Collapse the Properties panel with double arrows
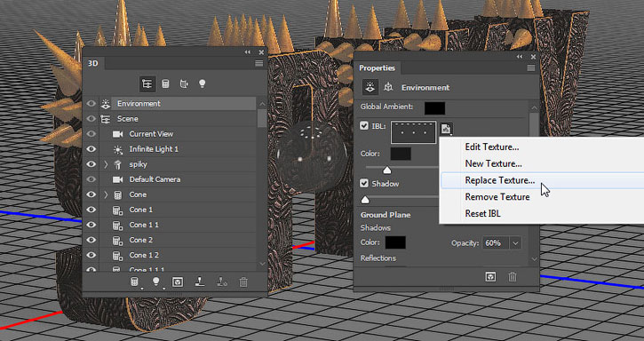The image size is (644, 341). [520, 57]
